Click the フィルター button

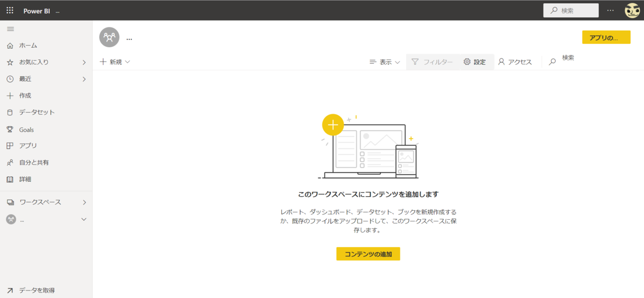pyautogui.click(x=432, y=62)
